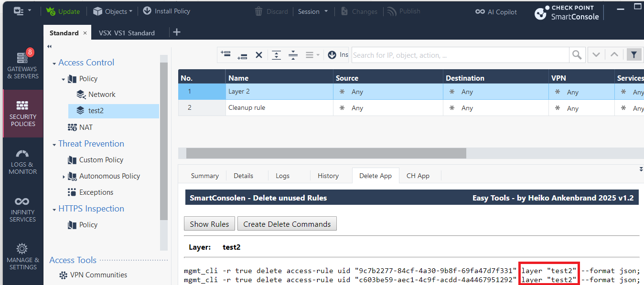Collapse the Threat Prevention section

click(54, 144)
